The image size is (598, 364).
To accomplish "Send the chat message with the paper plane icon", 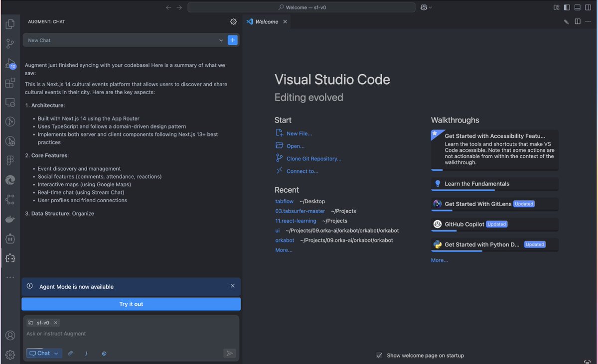I will tap(229, 353).
